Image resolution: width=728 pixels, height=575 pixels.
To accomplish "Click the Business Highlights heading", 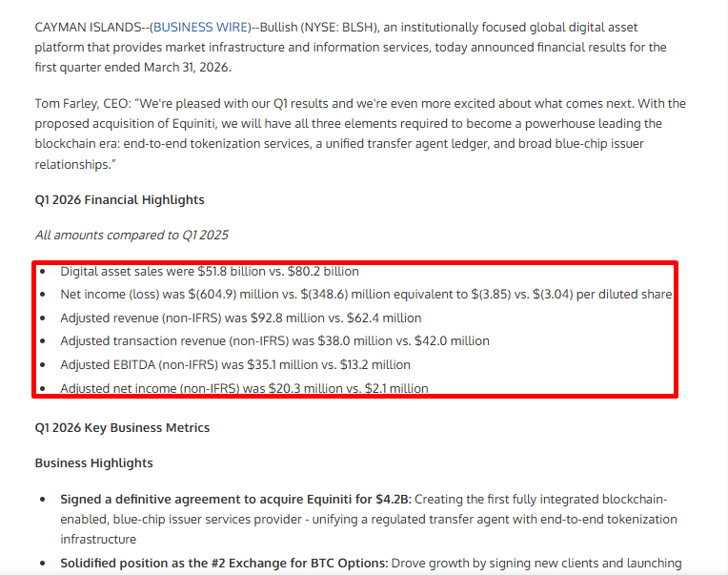I will click(93, 463).
